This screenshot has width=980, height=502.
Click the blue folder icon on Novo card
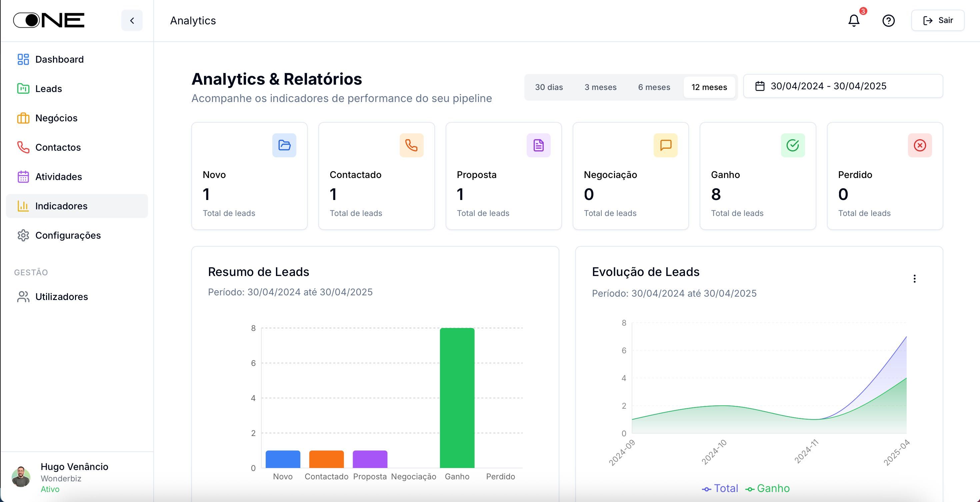284,145
